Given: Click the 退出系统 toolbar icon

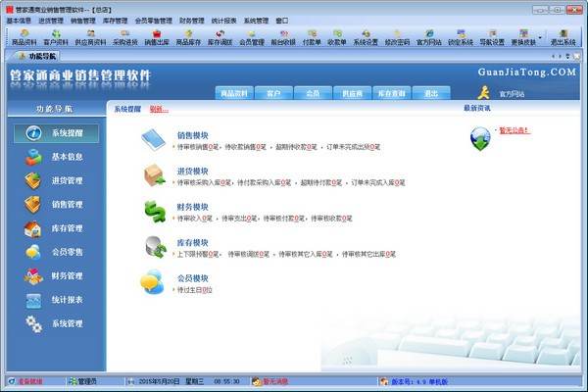Looking at the screenshot, I should pyautogui.click(x=563, y=38).
